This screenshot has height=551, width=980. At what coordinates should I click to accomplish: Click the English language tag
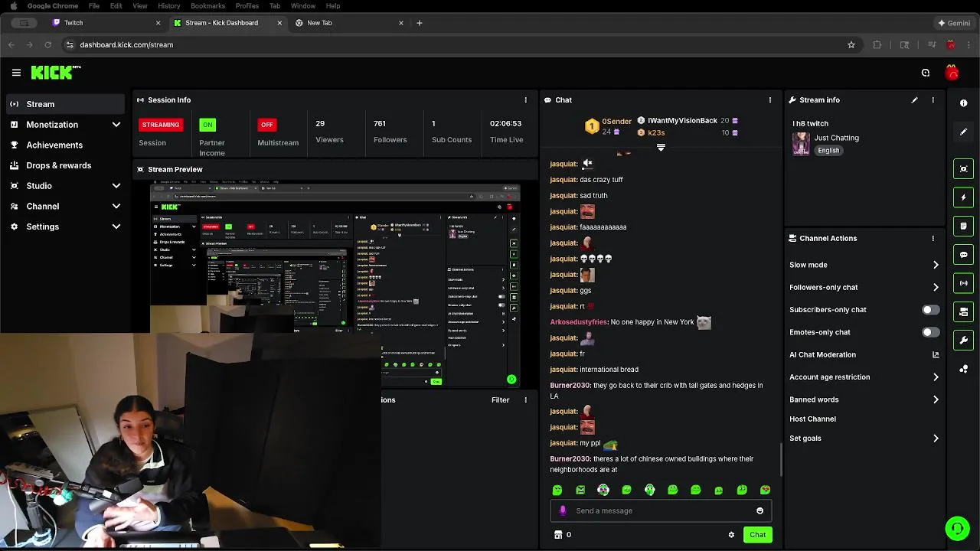pos(828,151)
